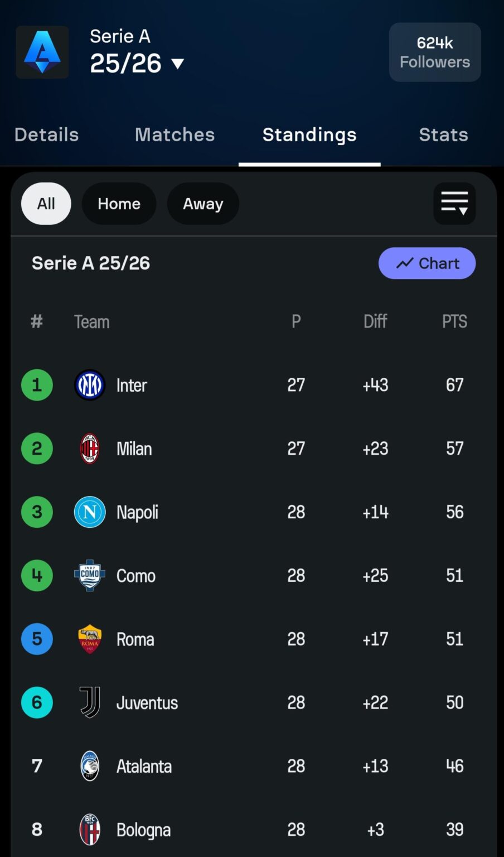Select the All standings filter
Viewport: 504px width, 857px height.
point(46,204)
